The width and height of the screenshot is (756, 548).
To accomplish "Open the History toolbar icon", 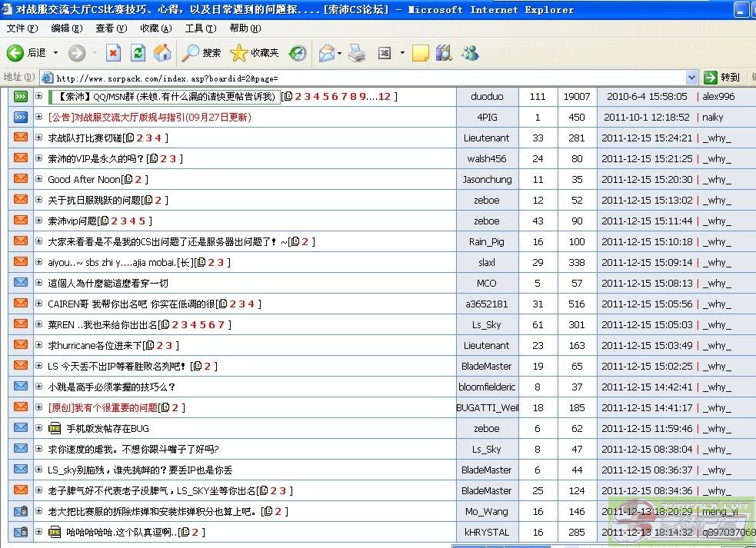I will pos(298,53).
